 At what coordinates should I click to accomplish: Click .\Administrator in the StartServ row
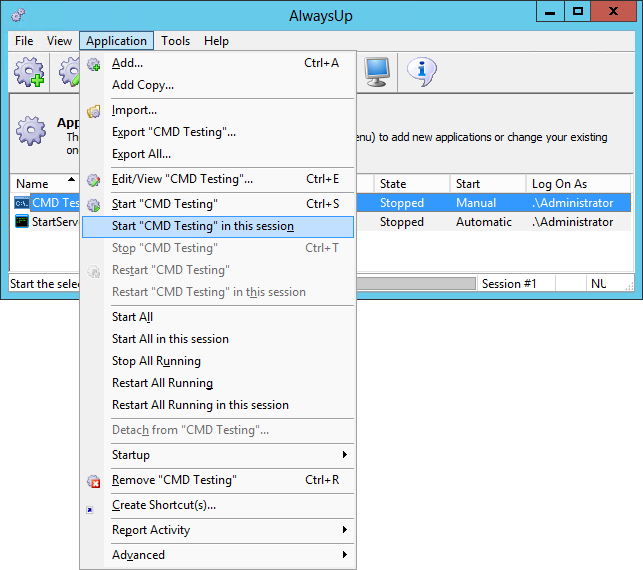click(x=572, y=222)
